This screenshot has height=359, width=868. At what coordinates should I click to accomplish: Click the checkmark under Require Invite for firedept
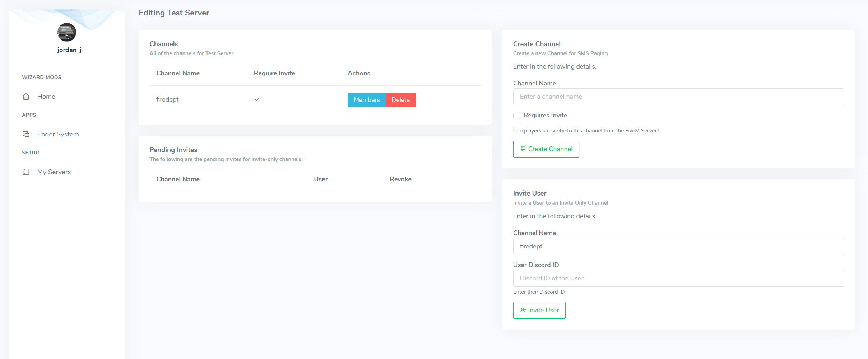click(257, 99)
